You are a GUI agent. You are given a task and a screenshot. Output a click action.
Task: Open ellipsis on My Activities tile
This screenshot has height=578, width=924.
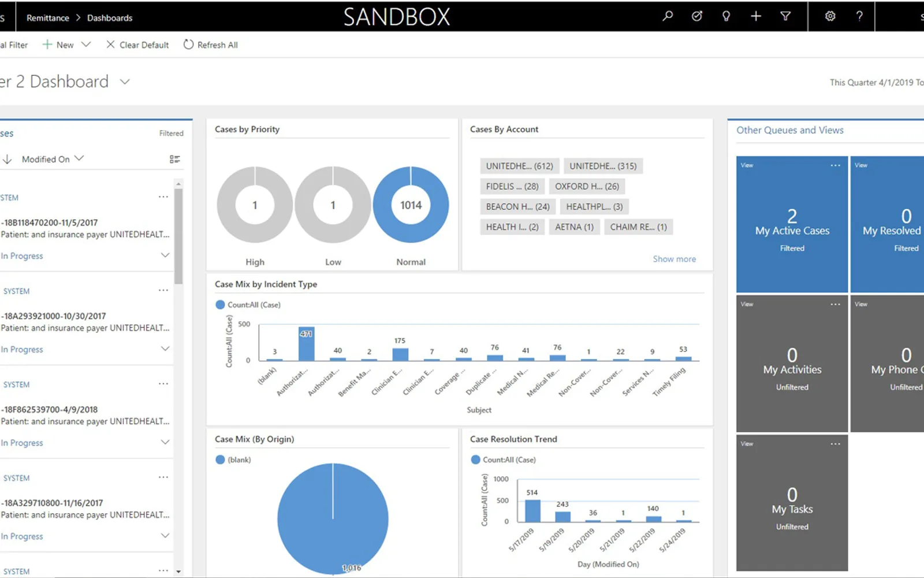836,304
